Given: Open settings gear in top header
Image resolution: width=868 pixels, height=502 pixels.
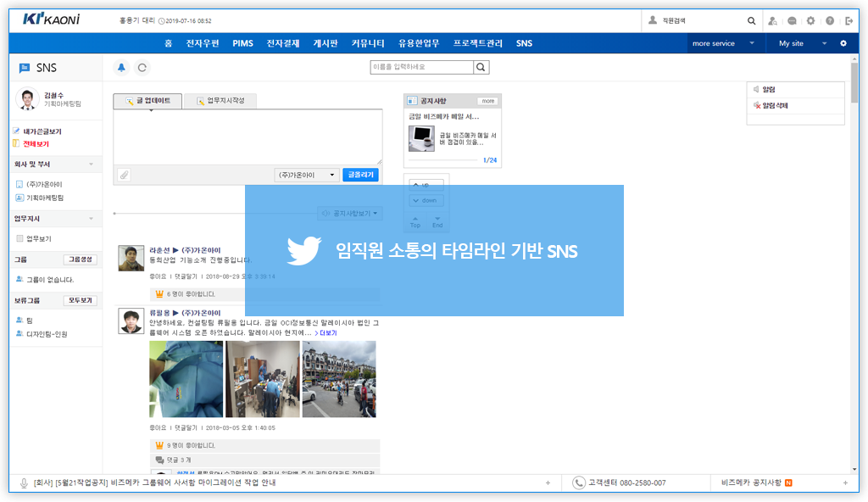Looking at the screenshot, I should (x=810, y=20).
